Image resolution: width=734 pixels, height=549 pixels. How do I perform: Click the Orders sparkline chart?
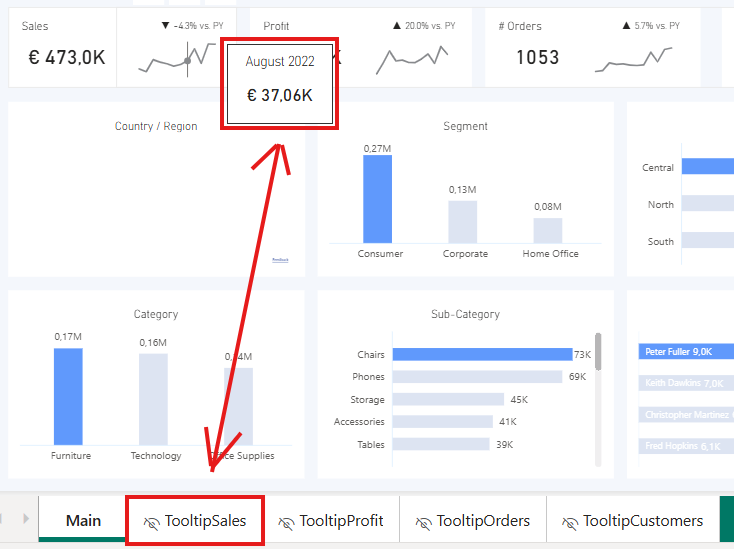[633, 61]
